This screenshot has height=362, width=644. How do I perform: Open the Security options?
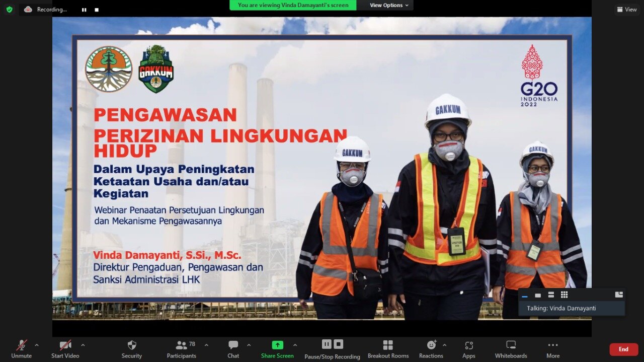[x=132, y=349]
